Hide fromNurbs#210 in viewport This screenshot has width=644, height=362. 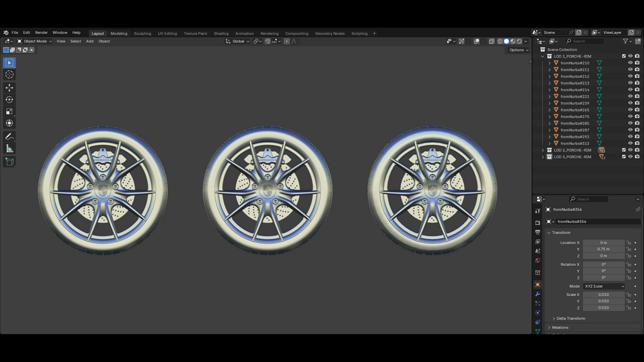click(630, 63)
